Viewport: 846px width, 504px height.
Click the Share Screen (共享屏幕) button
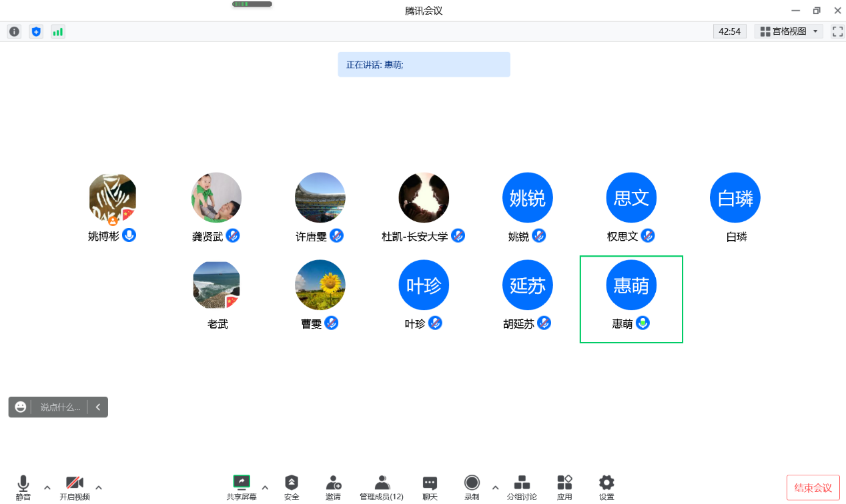pyautogui.click(x=241, y=487)
